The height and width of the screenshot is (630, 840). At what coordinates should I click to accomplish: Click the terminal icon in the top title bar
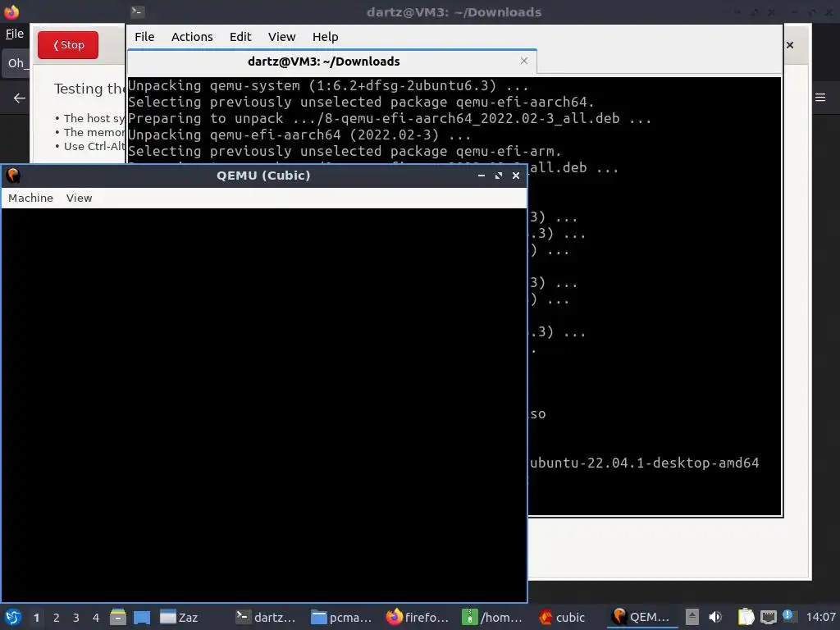tap(137, 11)
